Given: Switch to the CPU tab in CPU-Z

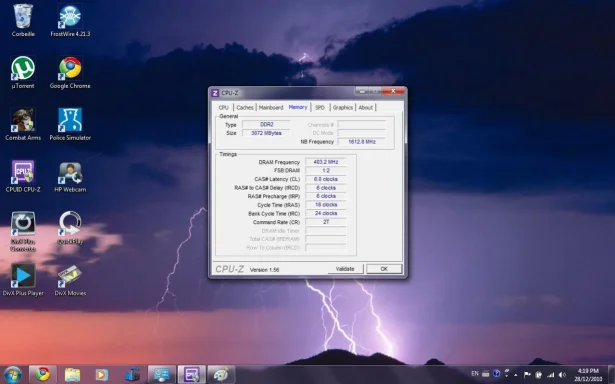Looking at the screenshot, I should click(224, 107).
